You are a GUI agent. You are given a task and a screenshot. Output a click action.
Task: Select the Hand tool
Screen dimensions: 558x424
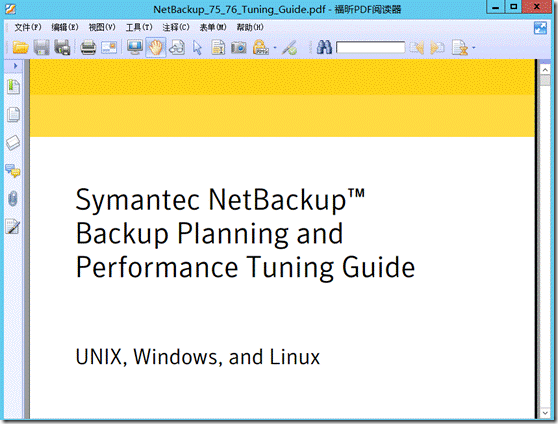coord(156,47)
